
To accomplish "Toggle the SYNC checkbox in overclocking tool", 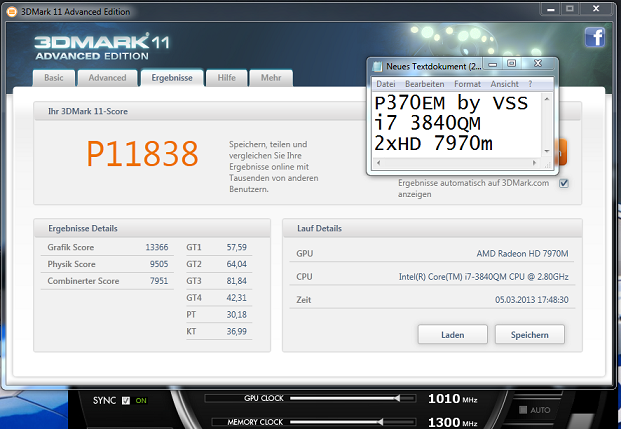I will tap(126, 400).
